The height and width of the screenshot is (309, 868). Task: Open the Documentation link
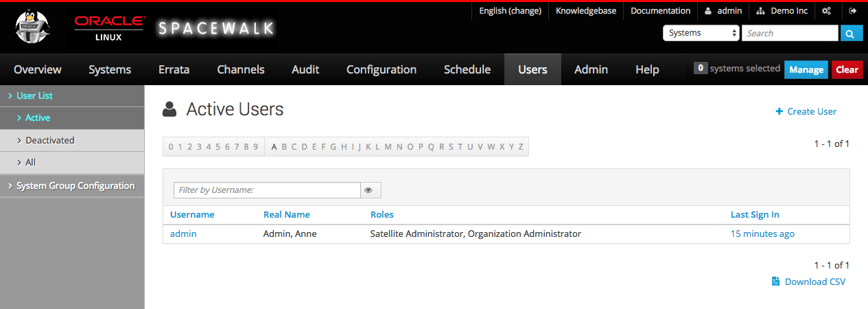pos(660,11)
